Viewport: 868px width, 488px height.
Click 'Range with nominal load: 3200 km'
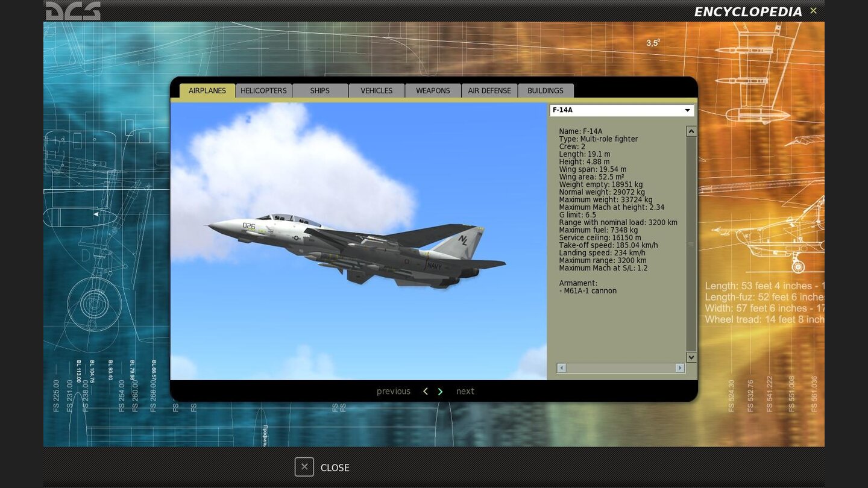[618, 223]
